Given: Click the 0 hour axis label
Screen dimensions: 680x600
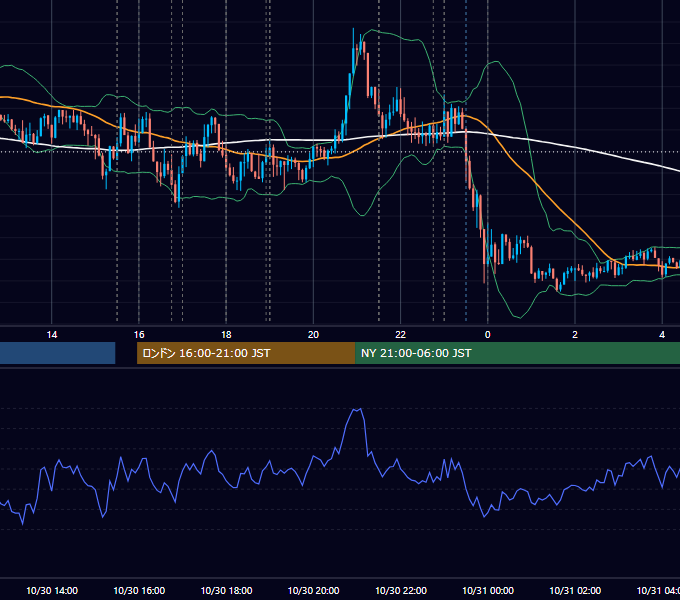Looking at the screenshot, I should pyautogui.click(x=487, y=335).
